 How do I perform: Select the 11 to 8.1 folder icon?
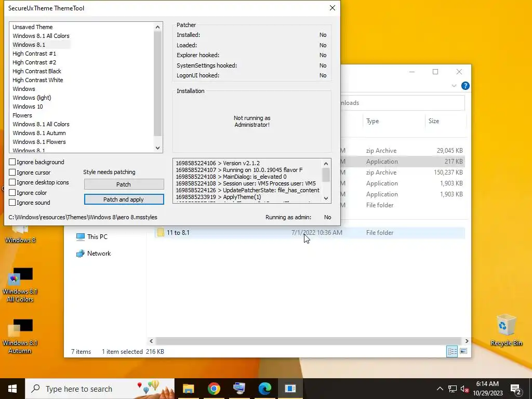tap(161, 232)
